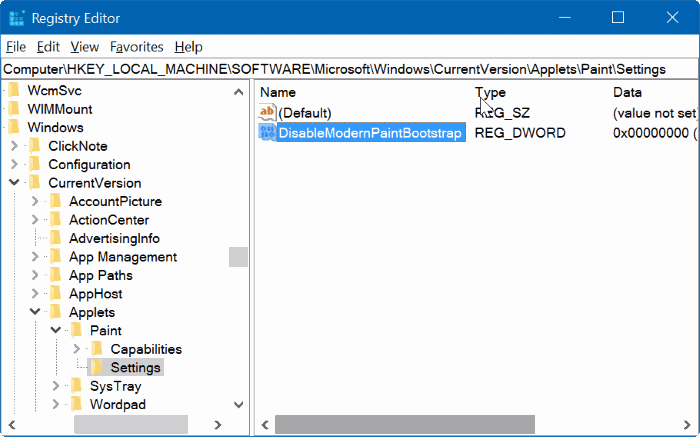The width and height of the screenshot is (700, 437).
Task: Open the View menu
Action: click(x=84, y=47)
